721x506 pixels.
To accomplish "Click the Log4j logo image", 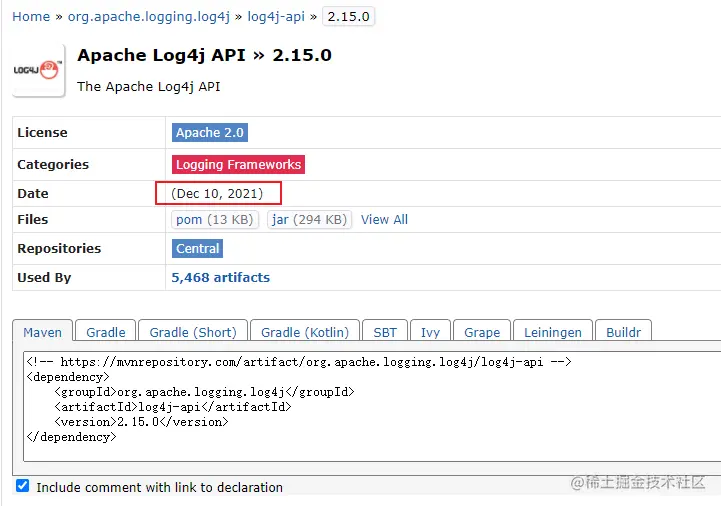I will pos(38,70).
